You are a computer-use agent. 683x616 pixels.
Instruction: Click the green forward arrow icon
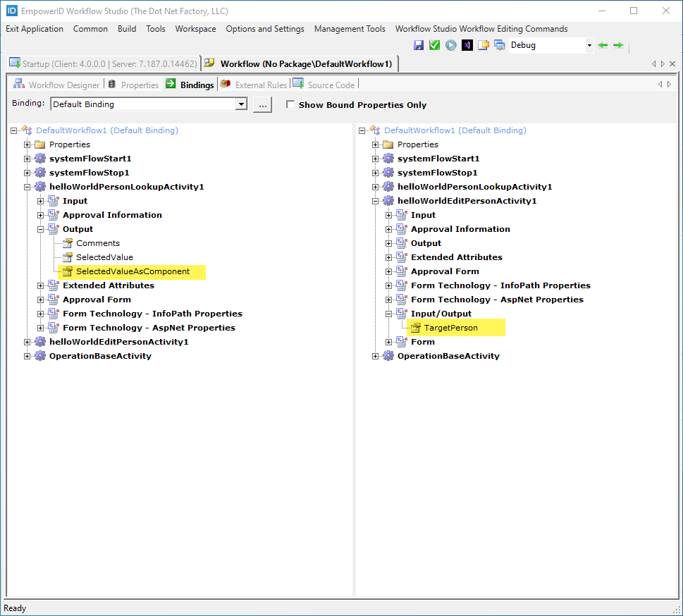coord(618,45)
